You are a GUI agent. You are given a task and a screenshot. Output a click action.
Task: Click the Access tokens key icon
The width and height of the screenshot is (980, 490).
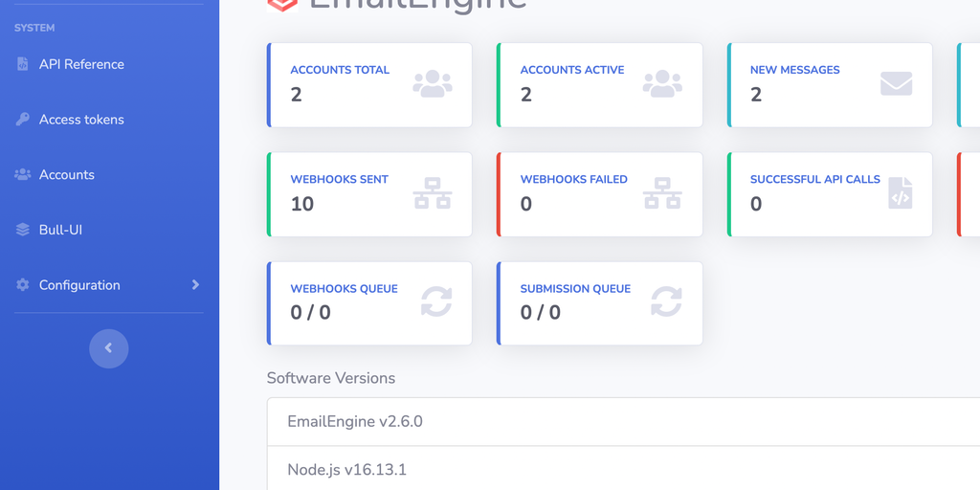[x=23, y=120]
